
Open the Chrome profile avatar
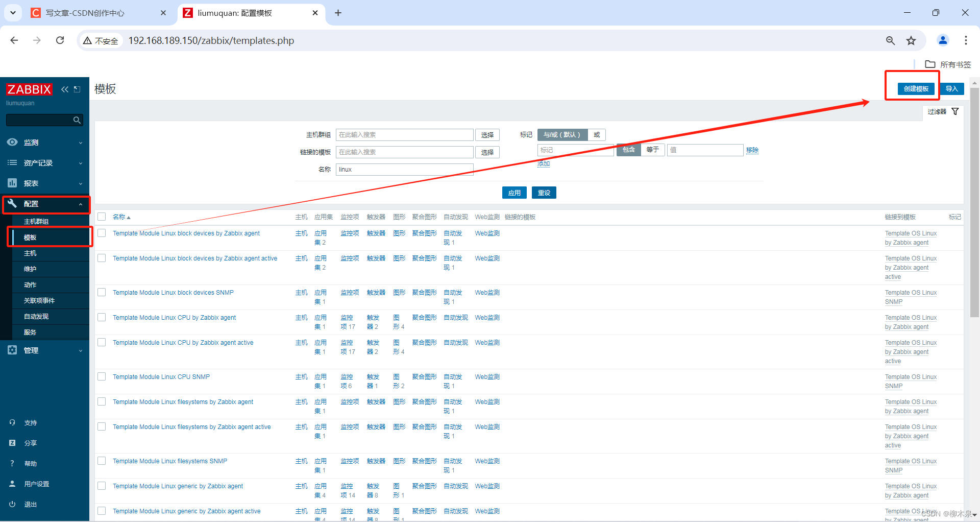pos(943,40)
